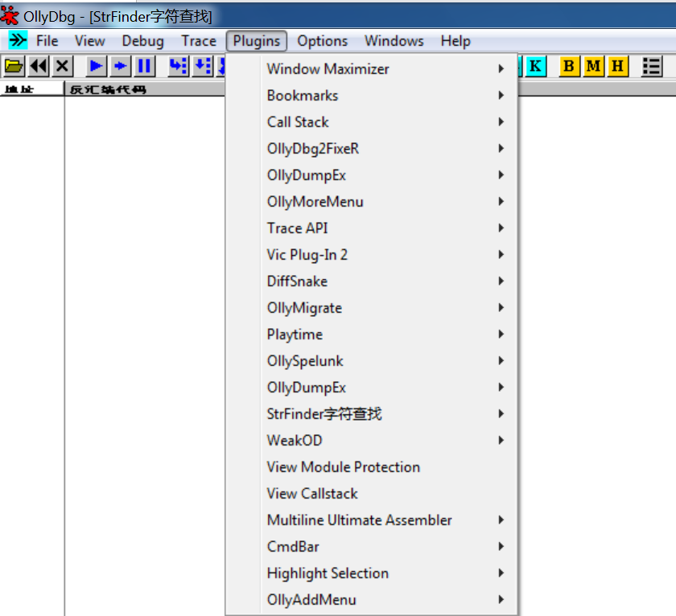Click the Restart (rewind) toolbar icon
Viewport: 676px width, 616px height.
[x=39, y=66]
